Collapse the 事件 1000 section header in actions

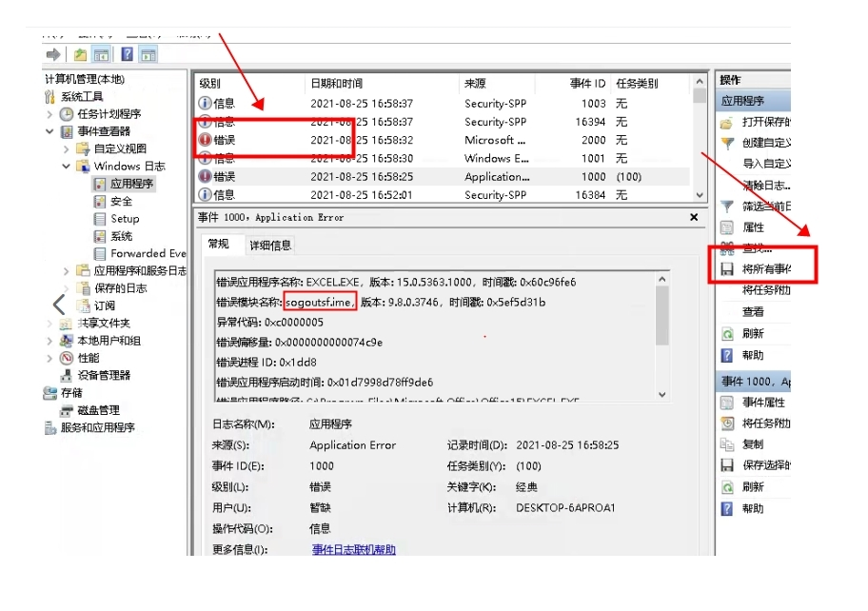[x=754, y=382]
